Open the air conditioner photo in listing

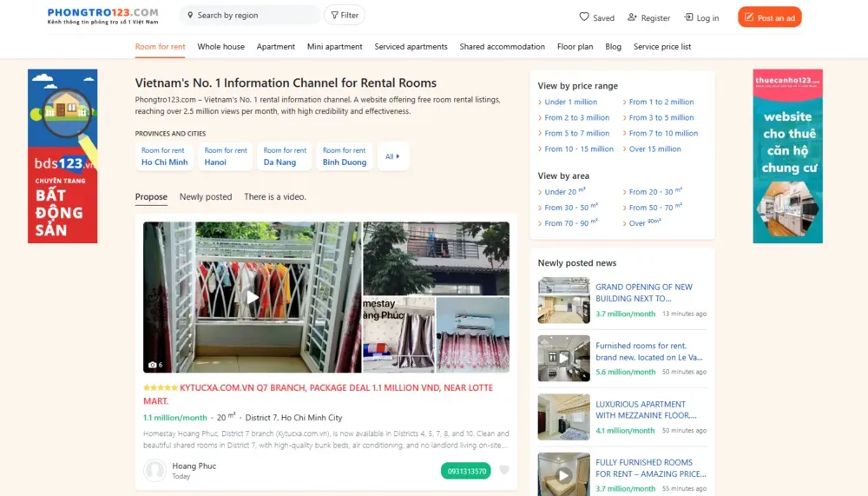tap(473, 334)
